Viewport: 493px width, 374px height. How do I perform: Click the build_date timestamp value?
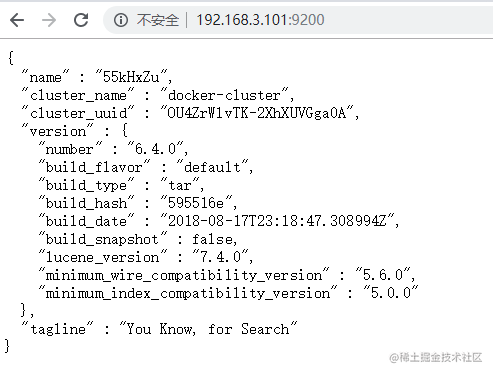tap(277, 221)
